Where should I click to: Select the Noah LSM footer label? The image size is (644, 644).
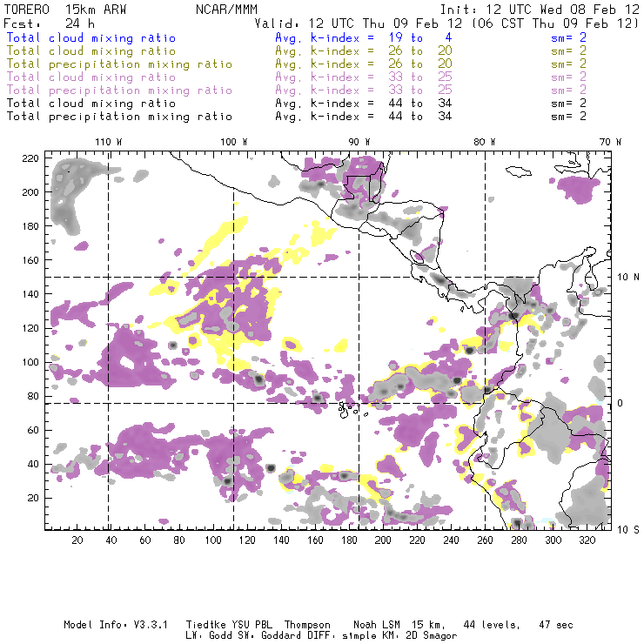tap(377, 625)
